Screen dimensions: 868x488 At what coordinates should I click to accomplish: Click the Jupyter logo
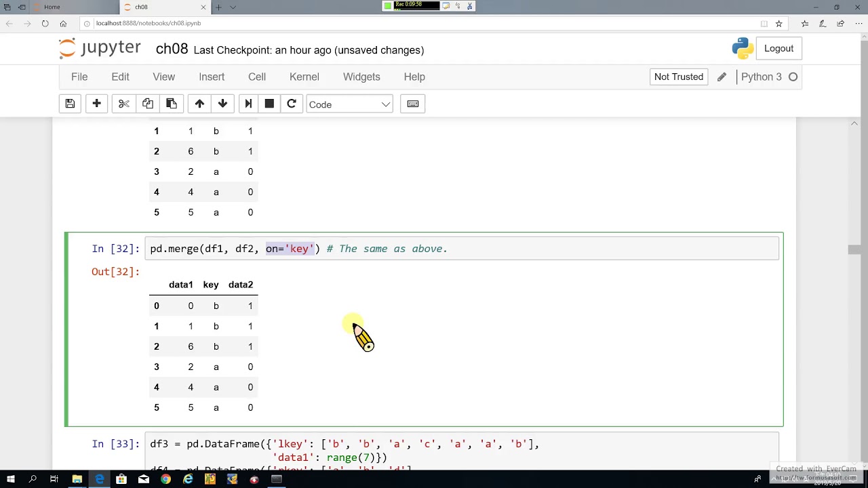point(100,48)
